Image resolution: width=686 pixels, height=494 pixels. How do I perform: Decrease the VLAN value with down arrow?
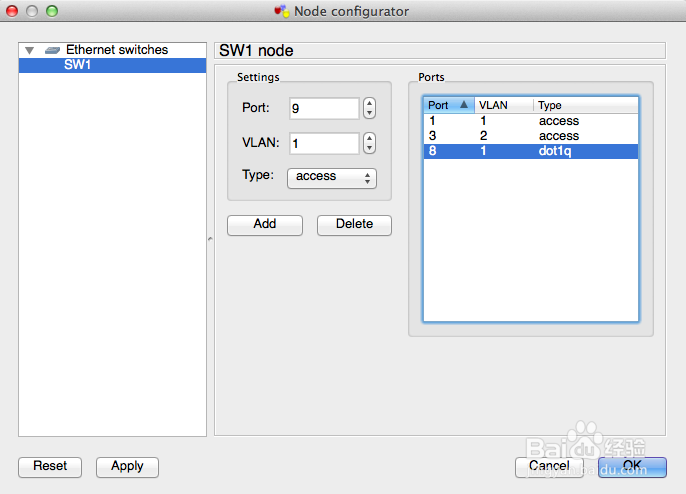[370, 148]
